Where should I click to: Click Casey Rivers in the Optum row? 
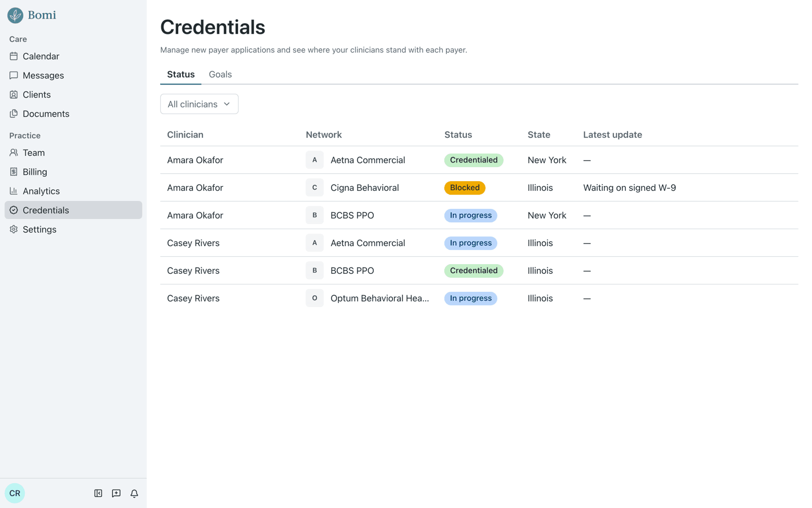click(193, 299)
